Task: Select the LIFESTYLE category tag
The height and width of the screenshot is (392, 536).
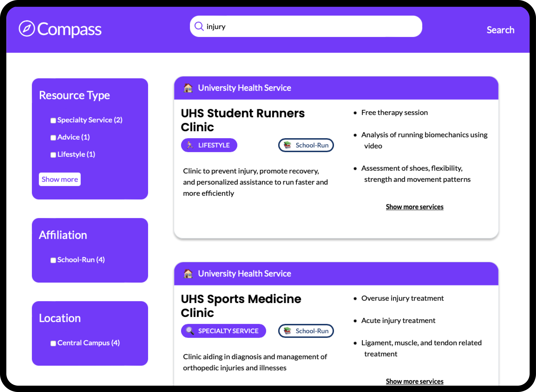Action: (209, 145)
